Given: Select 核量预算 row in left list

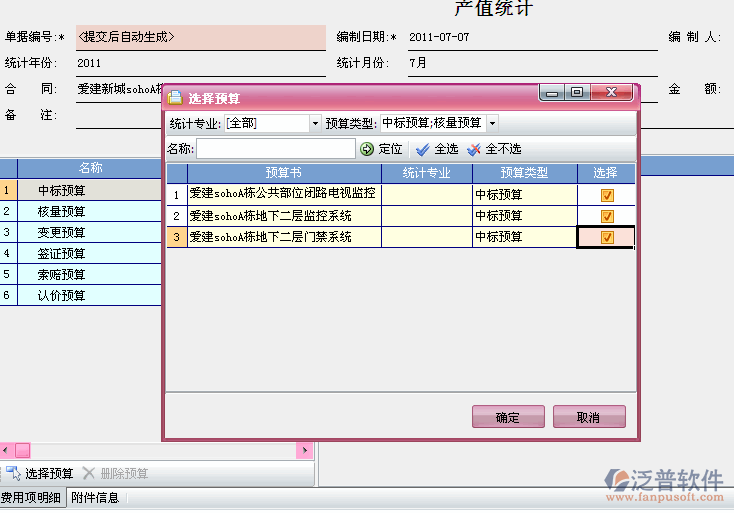Looking at the screenshot, I should pos(81,212).
